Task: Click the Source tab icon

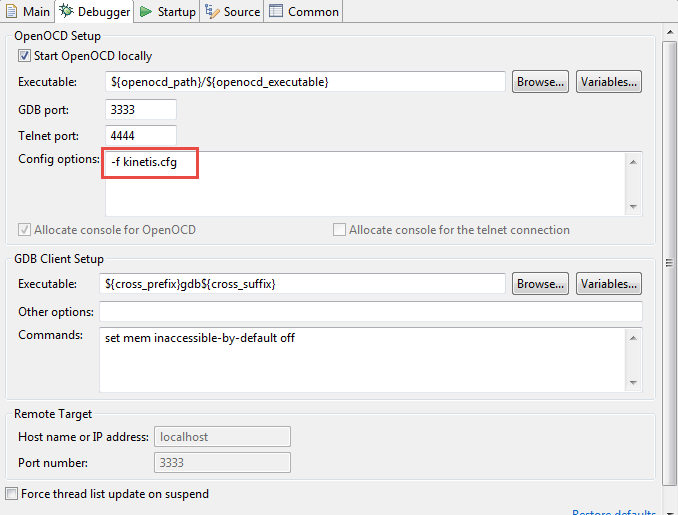Action: click(x=213, y=12)
